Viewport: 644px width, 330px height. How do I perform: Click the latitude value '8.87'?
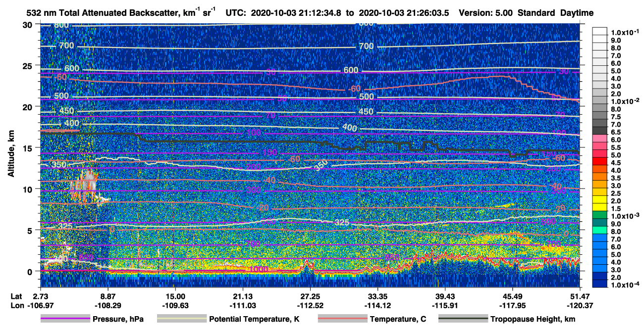point(108,296)
